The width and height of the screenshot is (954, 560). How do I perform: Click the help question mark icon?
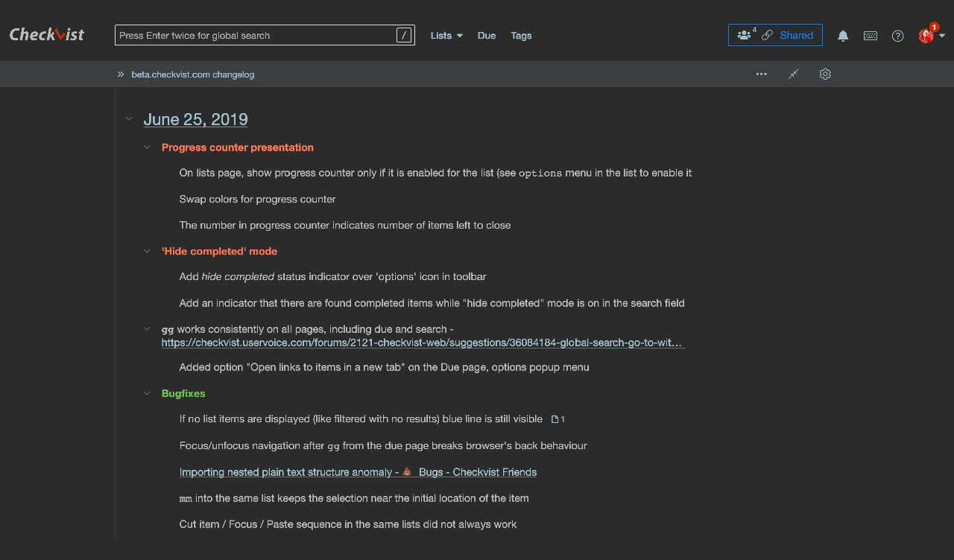click(897, 36)
